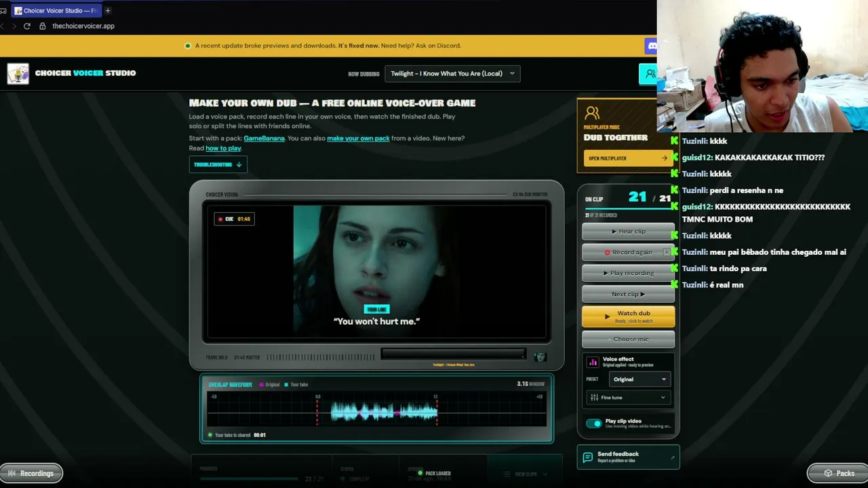Click the Choicer Voicer Studio logo image

(x=18, y=73)
